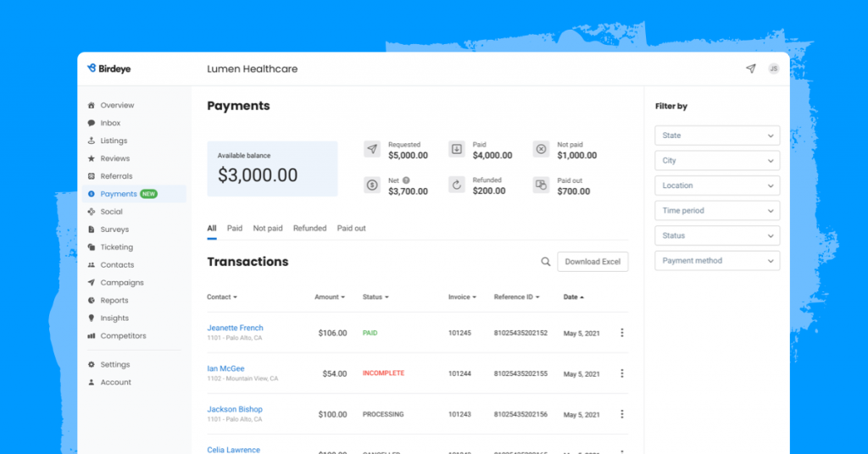The image size is (868, 454).
Task: Open Jeanette French contact link
Action: click(236, 328)
